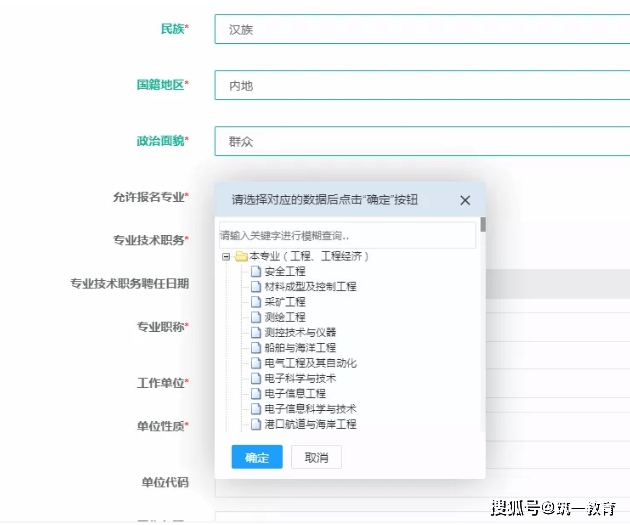Click the document icon beside 港口航道与海岸工程
This screenshot has width=630, height=525.
256,424
